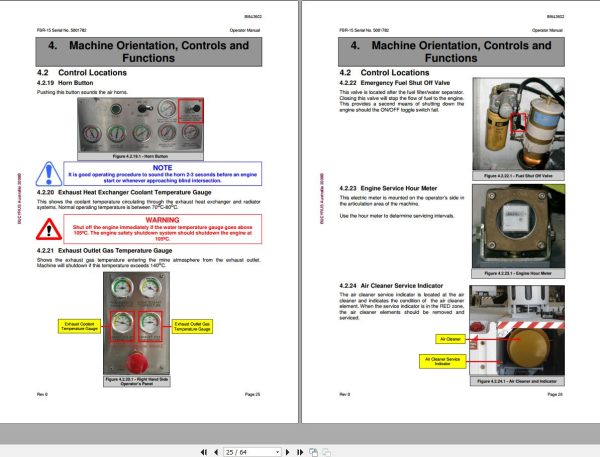Click the blue NOTE title text
Image resolution: width=600 pixels, height=457 pixels.
point(162,168)
